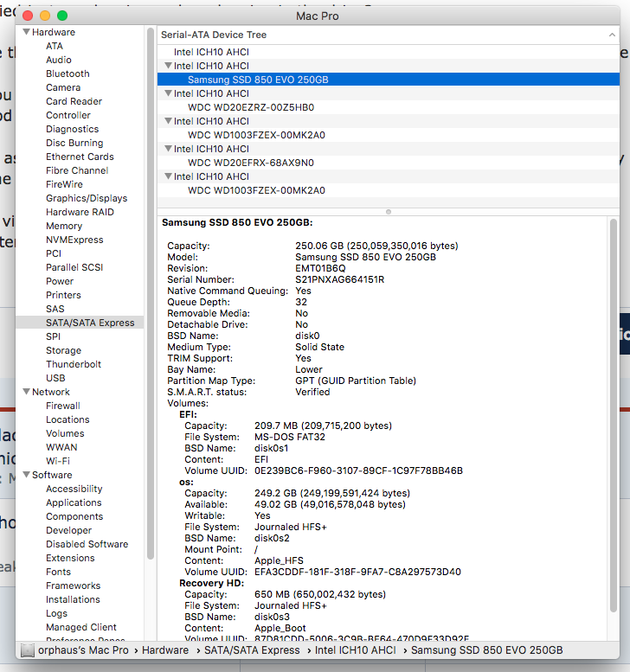Select Thunderbolt entry
The height and width of the screenshot is (672, 630).
tap(74, 364)
